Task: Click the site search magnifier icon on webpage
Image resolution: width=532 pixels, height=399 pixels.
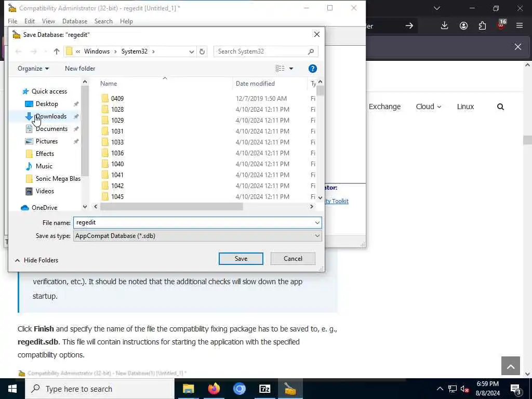Action: (x=500, y=107)
